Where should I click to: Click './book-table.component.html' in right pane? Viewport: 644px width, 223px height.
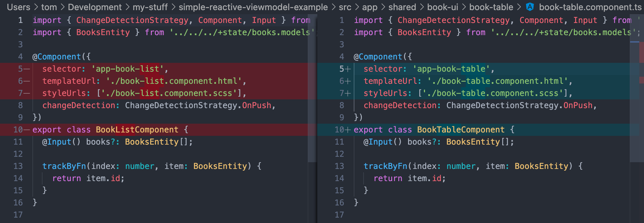(498, 81)
